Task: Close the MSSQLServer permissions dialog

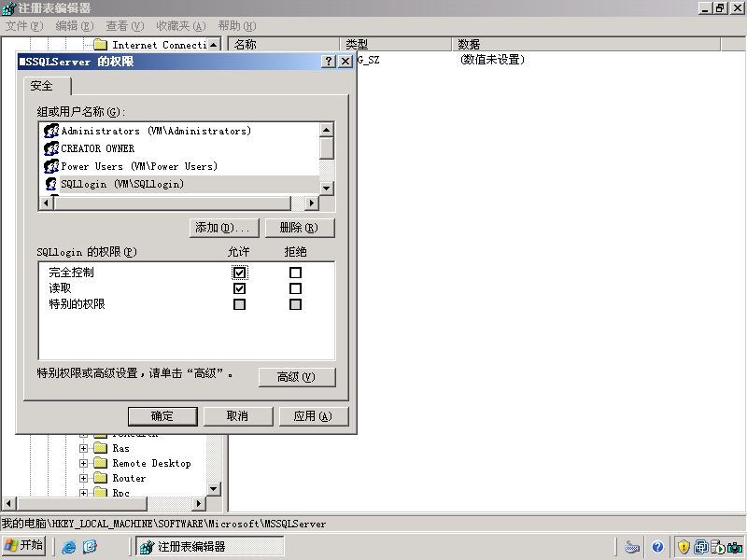Action: coord(345,61)
